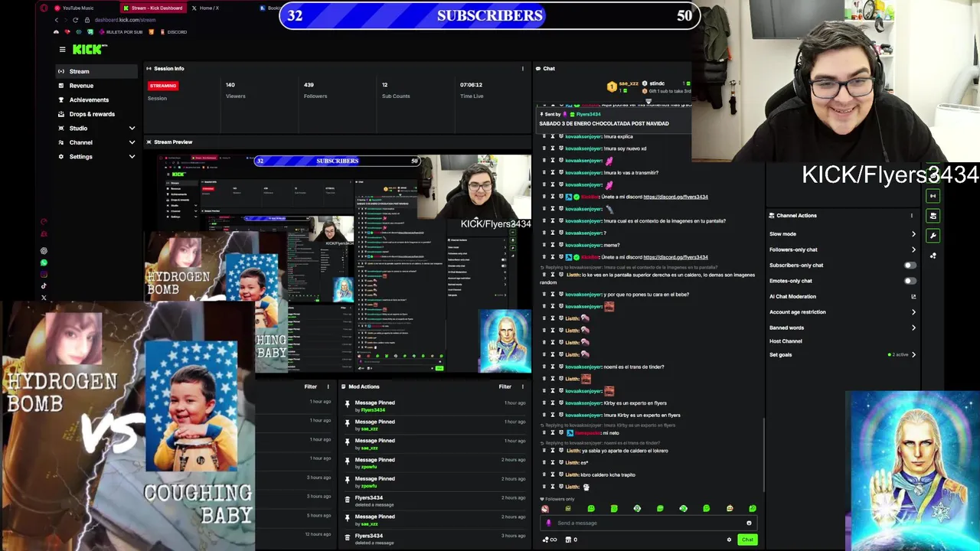Image resolution: width=980 pixels, height=551 pixels.
Task: Click the channel points infinity icon
Action: pyautogui.click(x=549, y=540)
